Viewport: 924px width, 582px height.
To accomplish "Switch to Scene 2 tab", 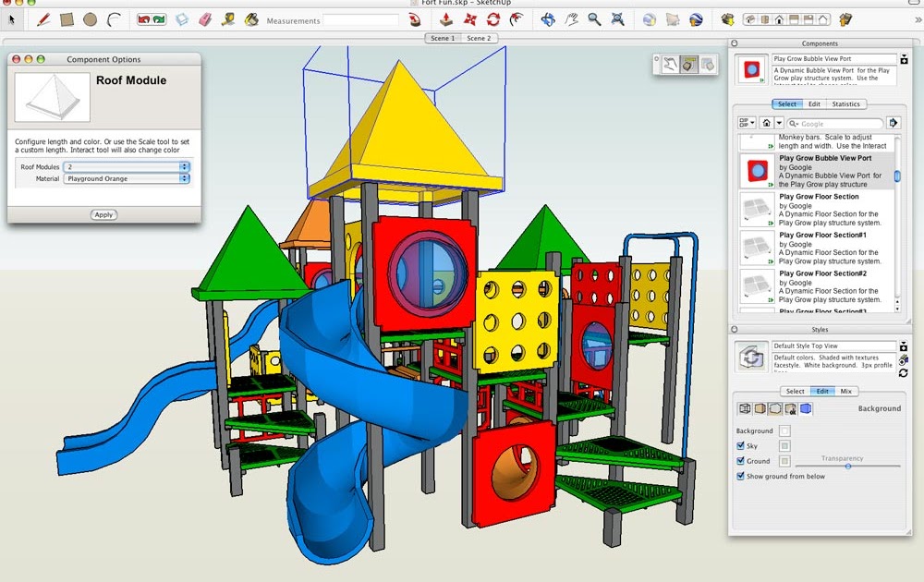I will (479, 38).
